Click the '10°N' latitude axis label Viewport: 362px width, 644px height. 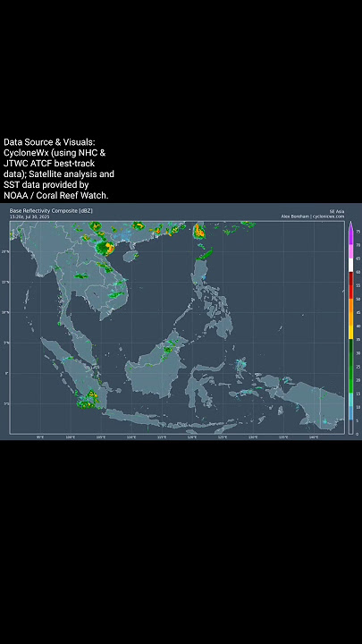tap(5, 312)
